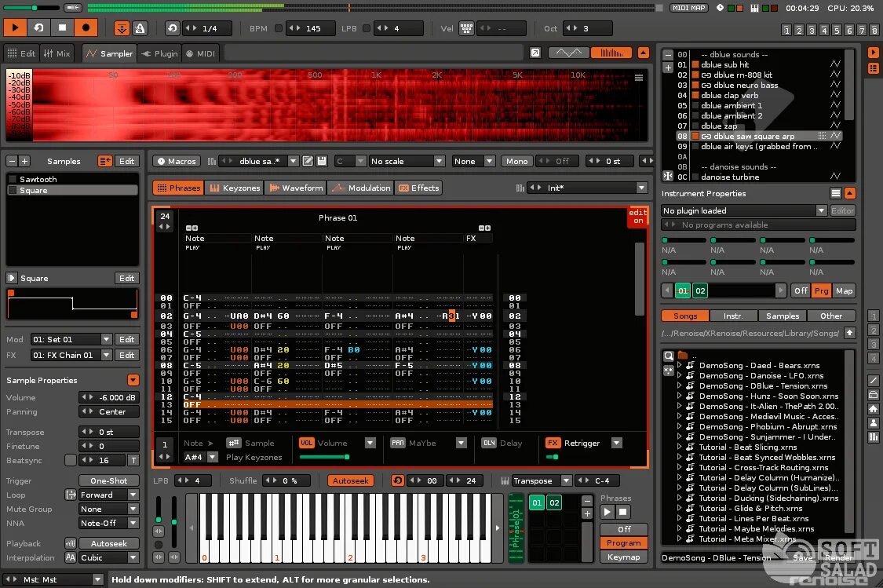Adjust the Volume column slider
Screen dimensions: 883x588
324,457
